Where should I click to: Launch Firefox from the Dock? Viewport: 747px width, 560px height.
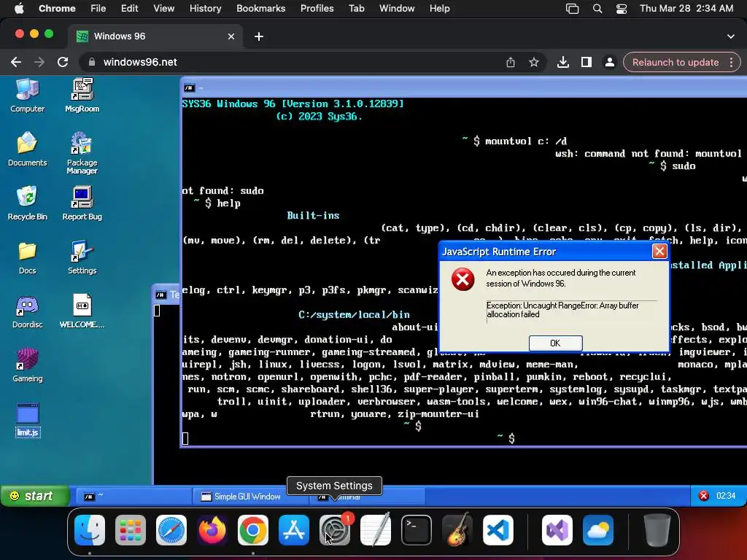212,530
